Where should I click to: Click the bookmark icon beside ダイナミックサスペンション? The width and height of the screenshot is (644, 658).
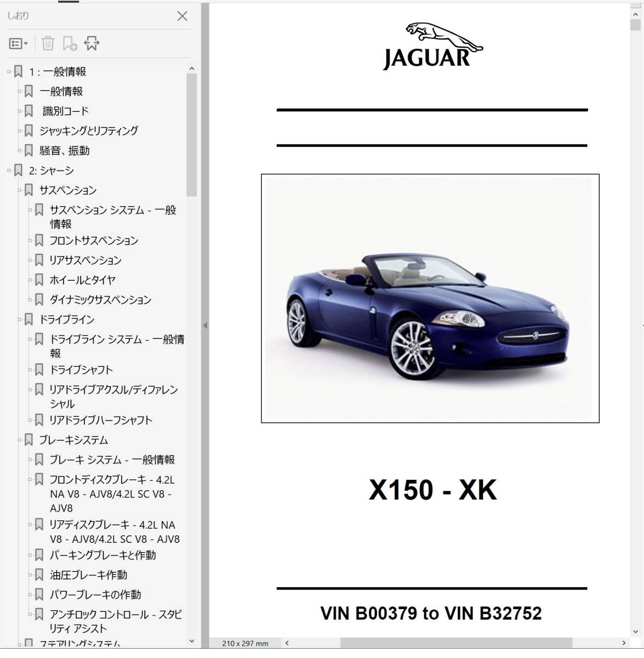coord(39,300)
